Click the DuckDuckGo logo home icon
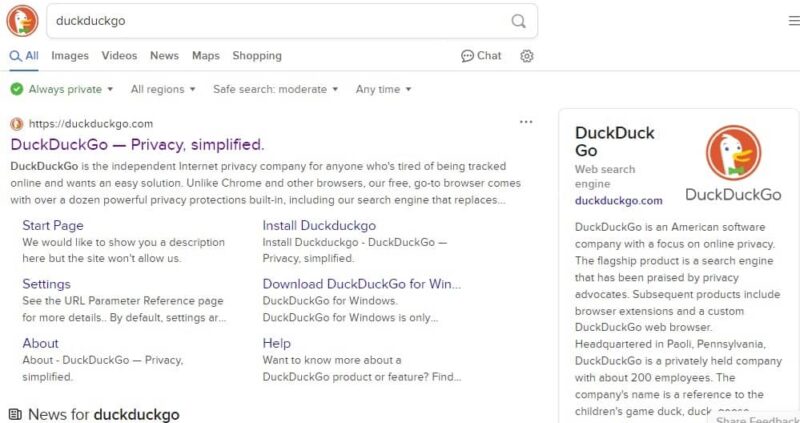The height and width of the screenshot is (423, 800). pyautogui.click(x=22, y=21)
